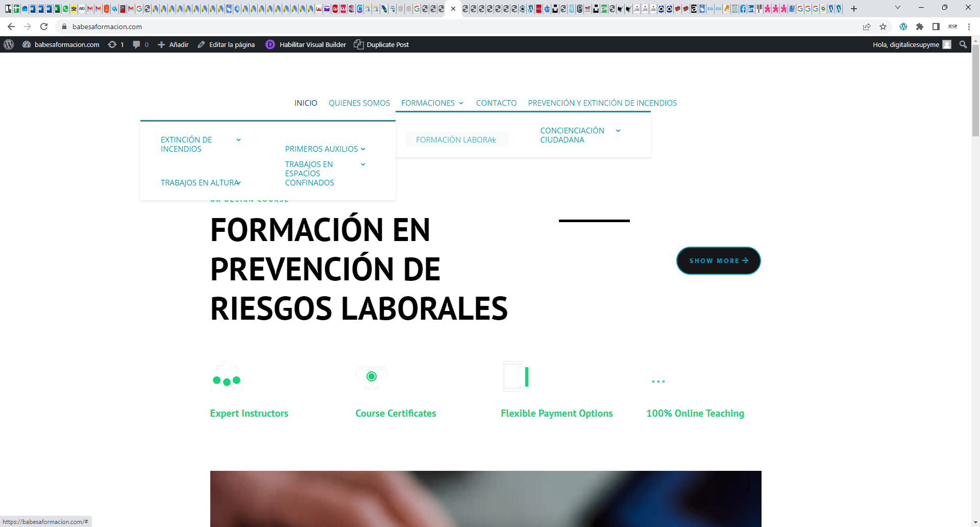Click the Flexible Payment Options heading
This screenshot has width=980, height=527.
[x=557, y=413]
